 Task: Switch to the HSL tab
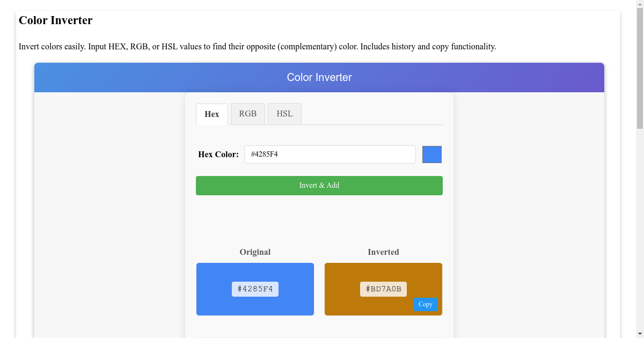tap(284, 114)
